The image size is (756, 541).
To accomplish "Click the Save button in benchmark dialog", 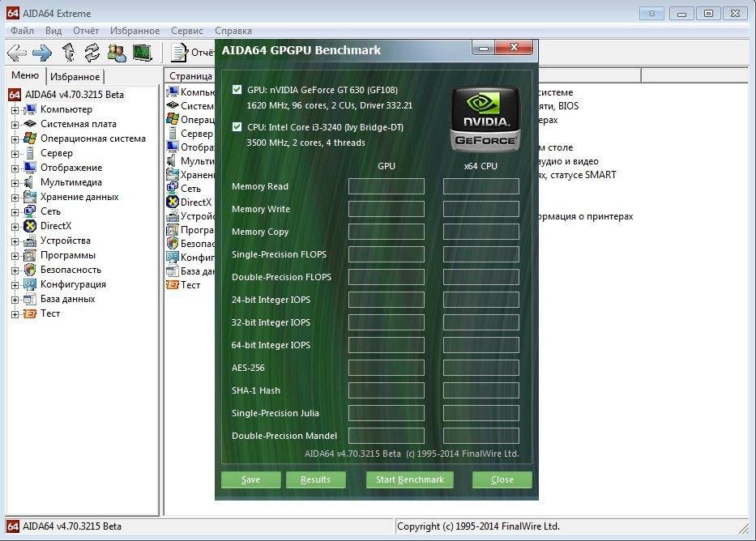I will [x=250, y=479].
